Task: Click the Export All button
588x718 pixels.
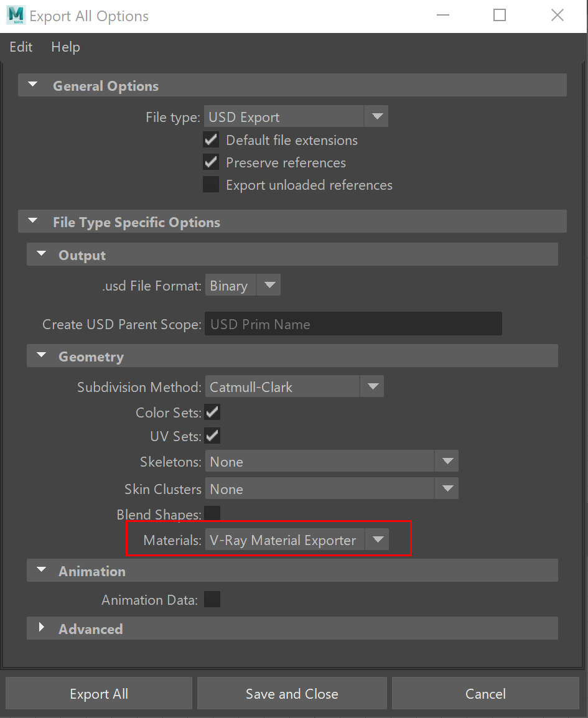Action: point(99,694)
